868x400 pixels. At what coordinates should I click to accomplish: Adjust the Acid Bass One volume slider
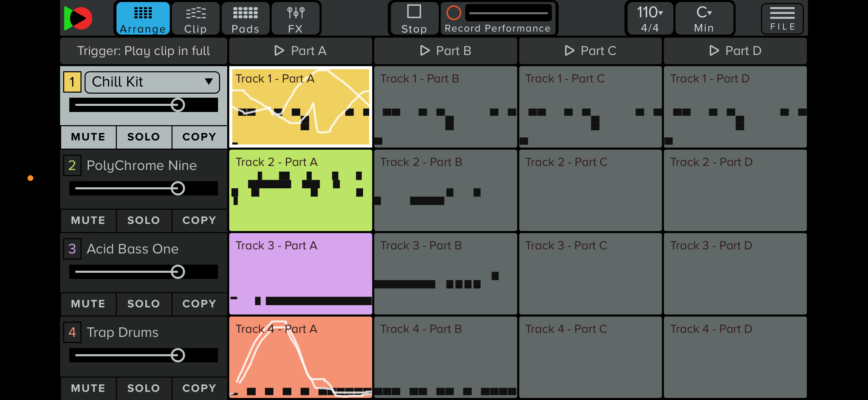144,272
